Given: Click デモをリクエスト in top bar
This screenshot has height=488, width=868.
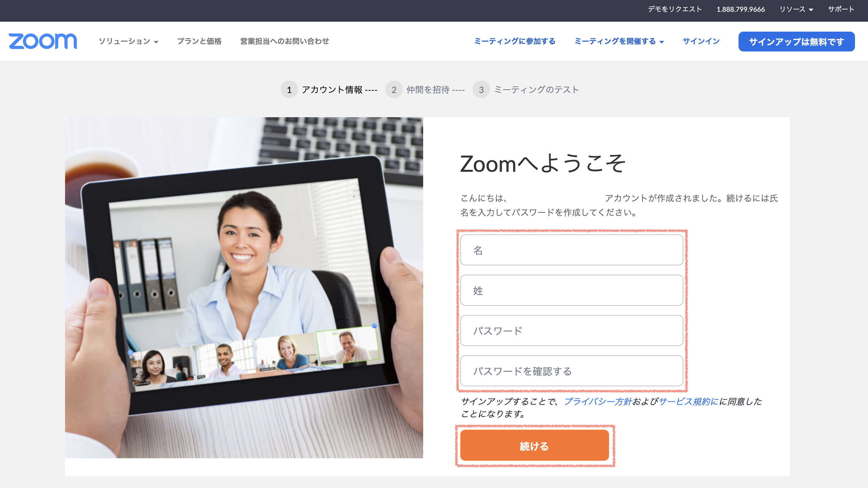Looking at the screenshot, I should pyautogui.click(x=675, y=9).
